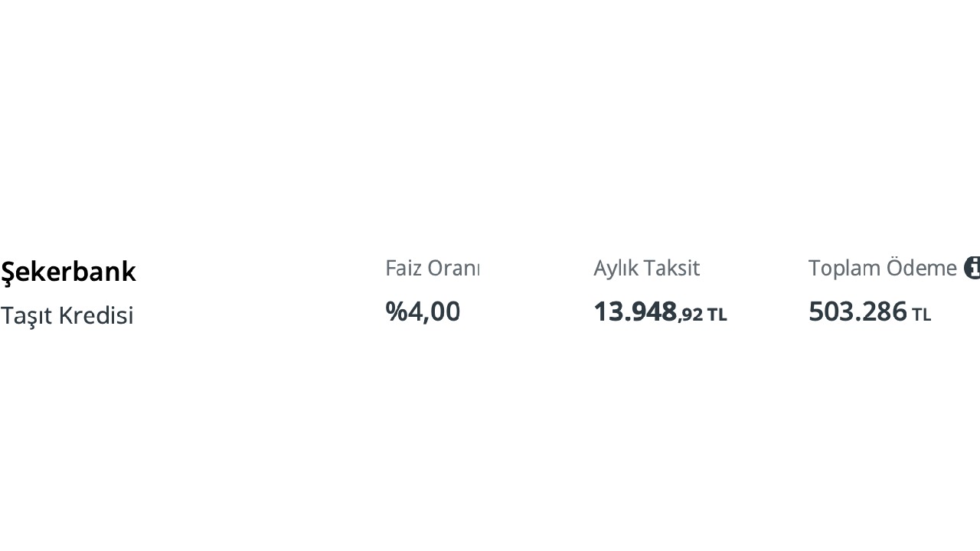Click the Aylık Taksit column label
980x551 pixels.
point(647,268)
